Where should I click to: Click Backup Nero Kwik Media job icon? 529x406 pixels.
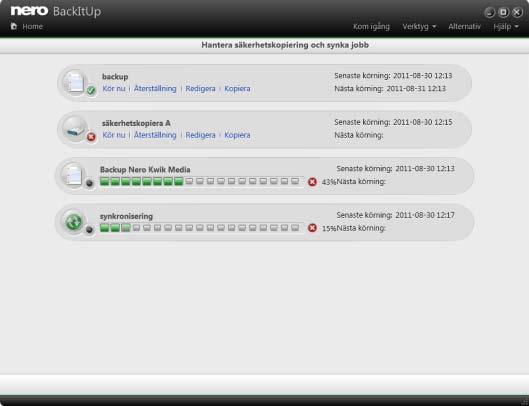coord(74,175)
